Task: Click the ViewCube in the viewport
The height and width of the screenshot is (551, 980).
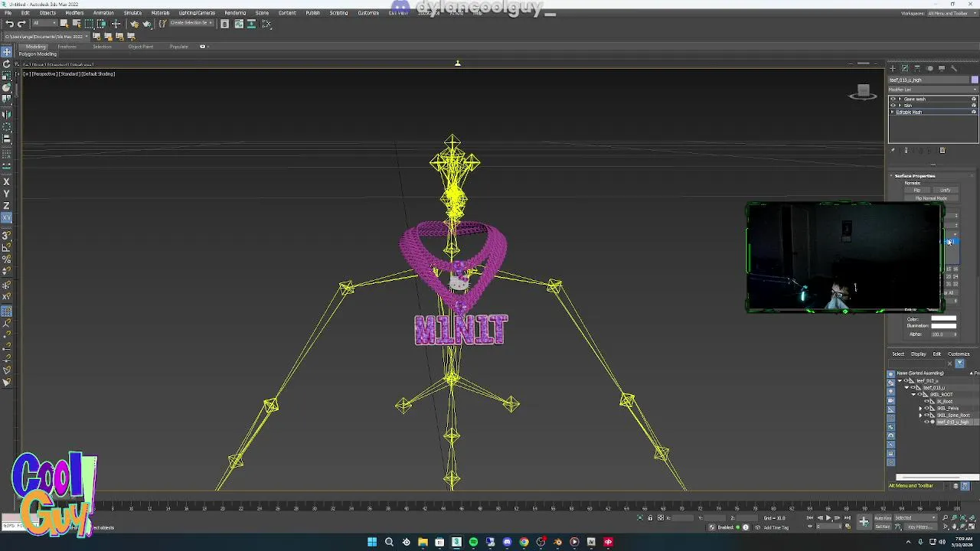Action: [x=863, y=92]
